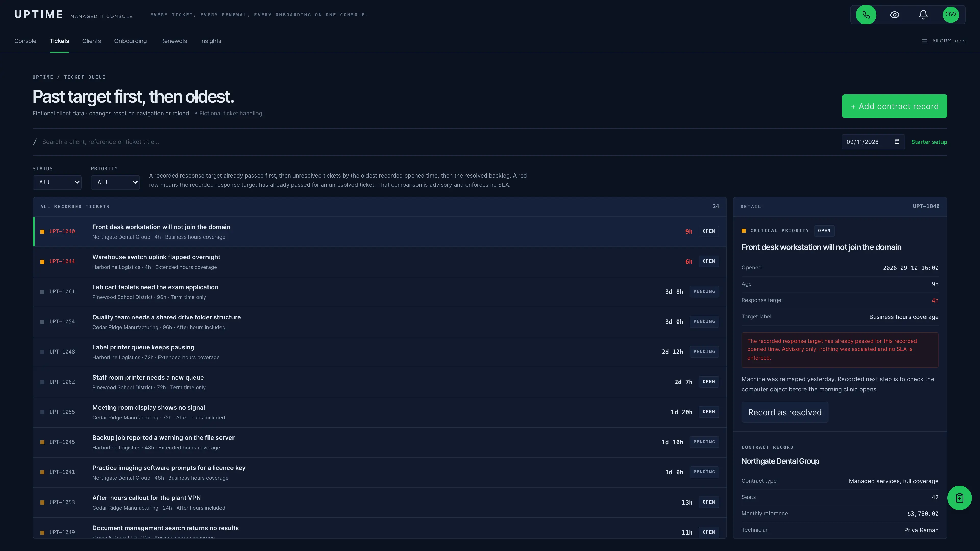Viewport: 980px width, 551px height.
Task: Select the Tickets tab
Action: pos(59,41)
